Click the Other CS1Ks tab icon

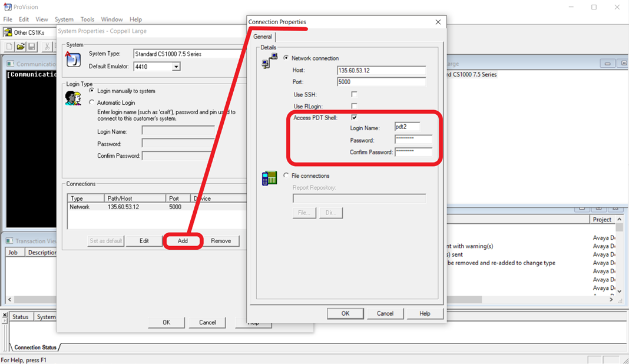tap(8, 32)
